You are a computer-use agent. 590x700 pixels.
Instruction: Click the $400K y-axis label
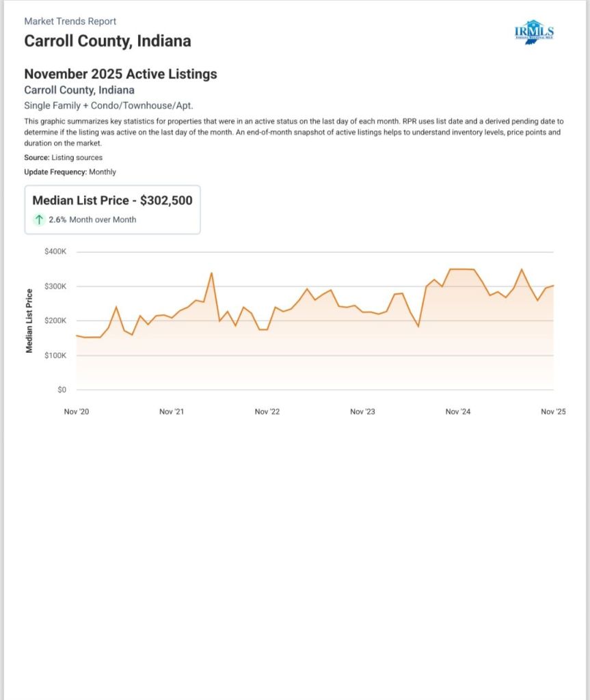(55, 252)
